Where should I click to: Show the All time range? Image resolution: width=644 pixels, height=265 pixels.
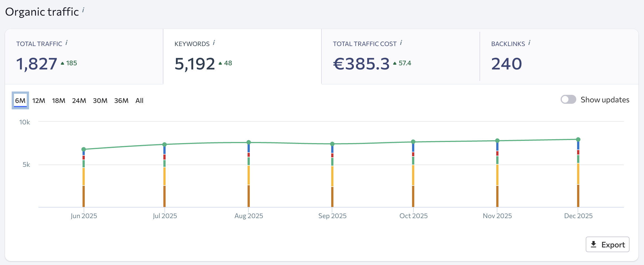139,100
